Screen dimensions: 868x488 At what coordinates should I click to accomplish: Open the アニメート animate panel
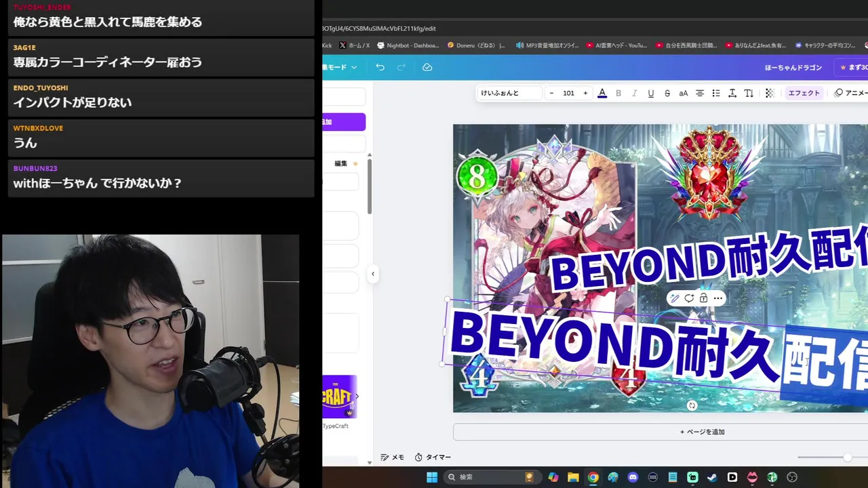point(851,93)
